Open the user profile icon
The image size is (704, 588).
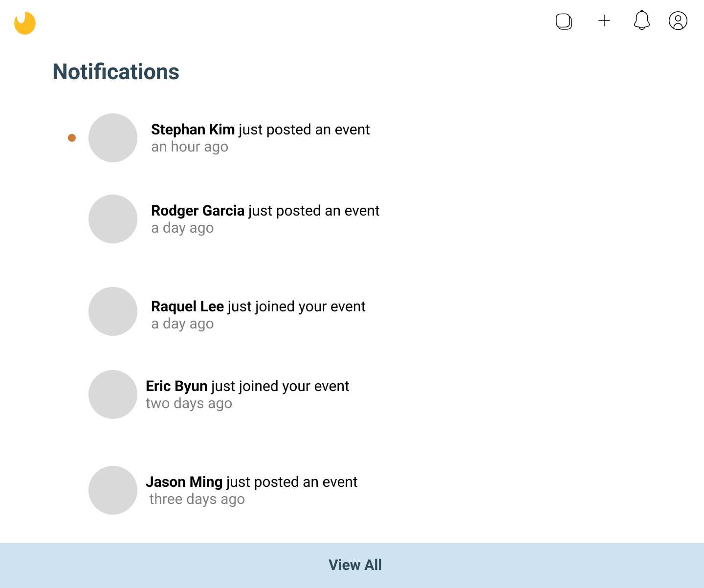pyautogui.click(x=678, y=21)
